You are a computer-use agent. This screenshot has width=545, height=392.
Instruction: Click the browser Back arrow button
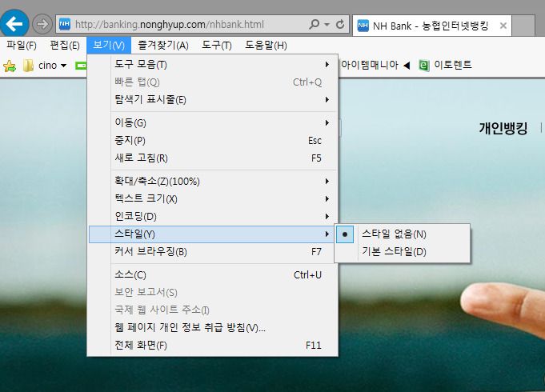pos(14,24)
